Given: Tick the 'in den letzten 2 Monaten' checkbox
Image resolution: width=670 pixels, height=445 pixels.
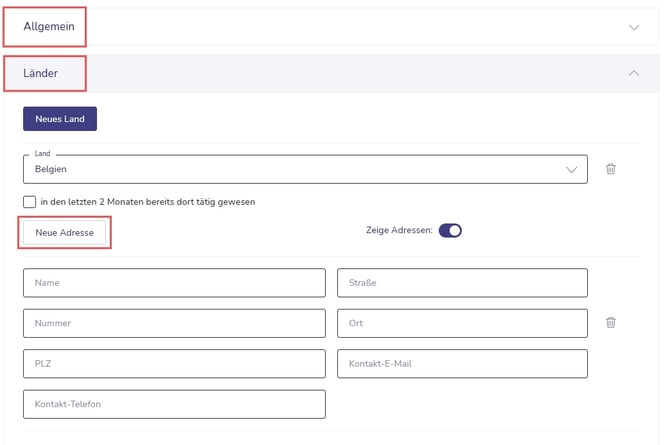Looking at the screenshot, I should click(x=29, y=201).
